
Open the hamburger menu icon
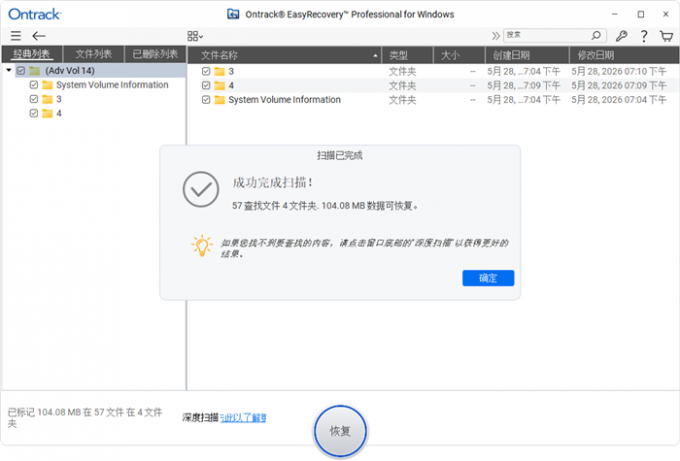pos(16,36)
